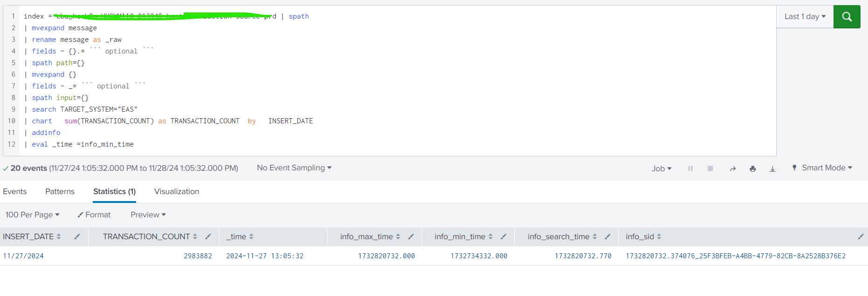Select the Statistics (1) tab
The width and height of the screenshot is (868, 296).
pyautogui.click(x=114, y=191)
